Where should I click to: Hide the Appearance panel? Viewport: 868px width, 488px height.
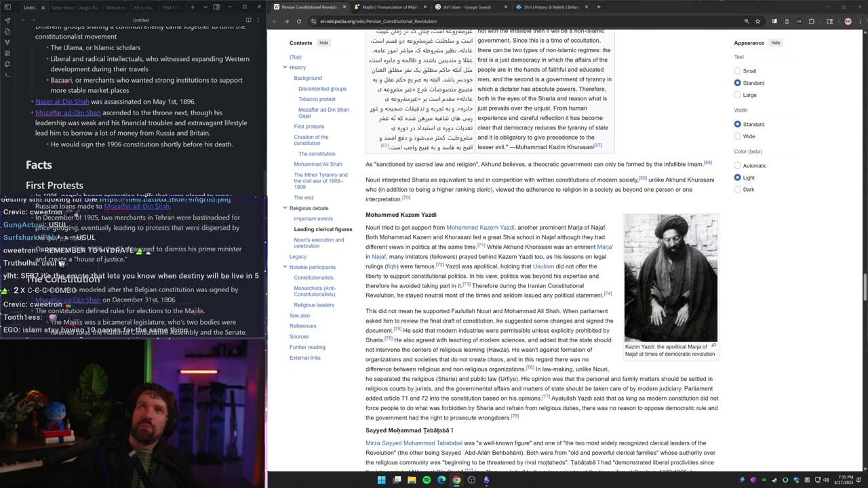[x=775, y=43]
